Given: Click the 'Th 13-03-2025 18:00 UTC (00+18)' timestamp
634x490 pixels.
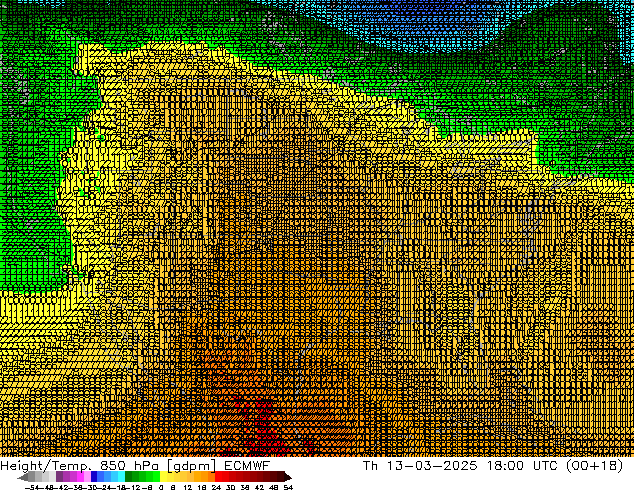Looking at the screenshot, I should point(493,466).
